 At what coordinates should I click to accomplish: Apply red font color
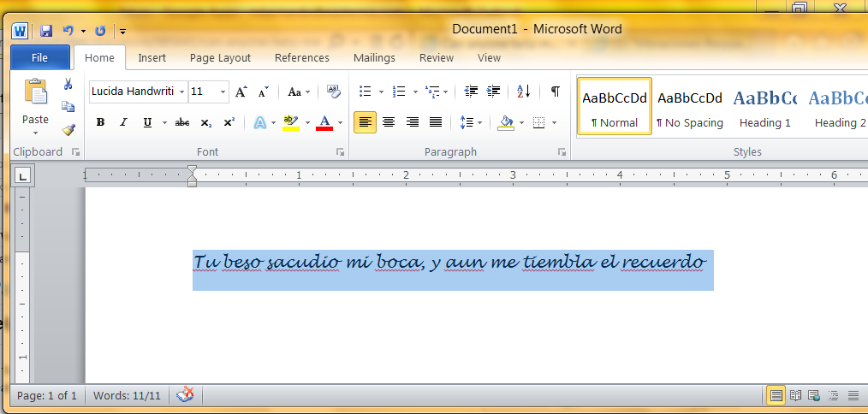pos(324,123)
